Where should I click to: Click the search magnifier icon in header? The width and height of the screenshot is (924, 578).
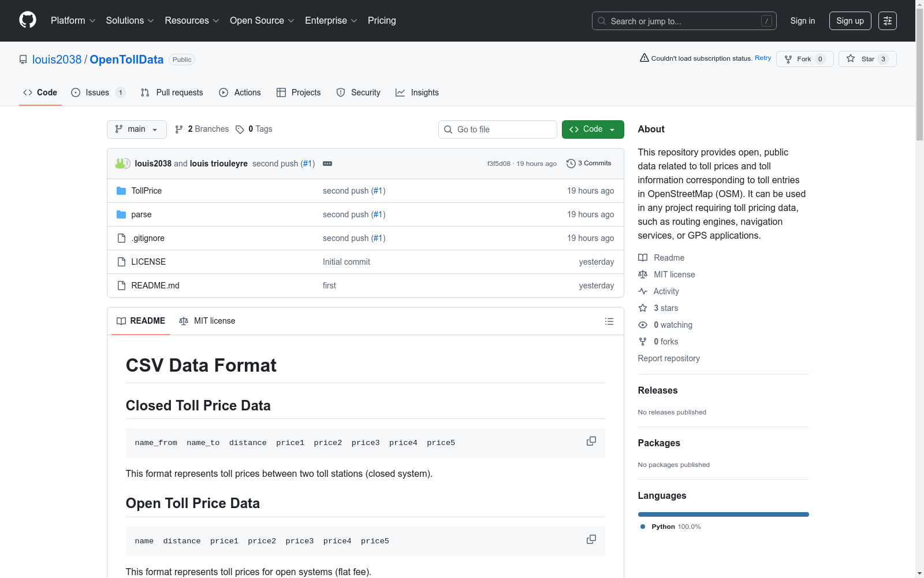602,21
